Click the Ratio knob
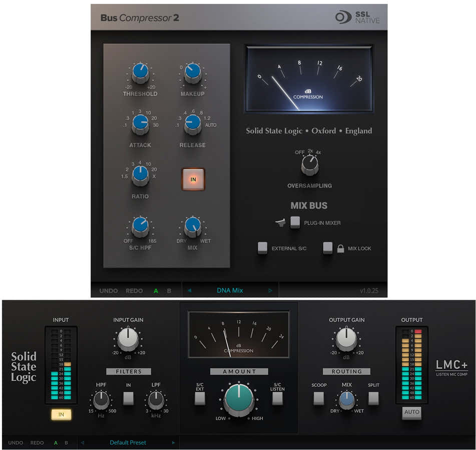The image size is (476, 450). tap(140, 175)
